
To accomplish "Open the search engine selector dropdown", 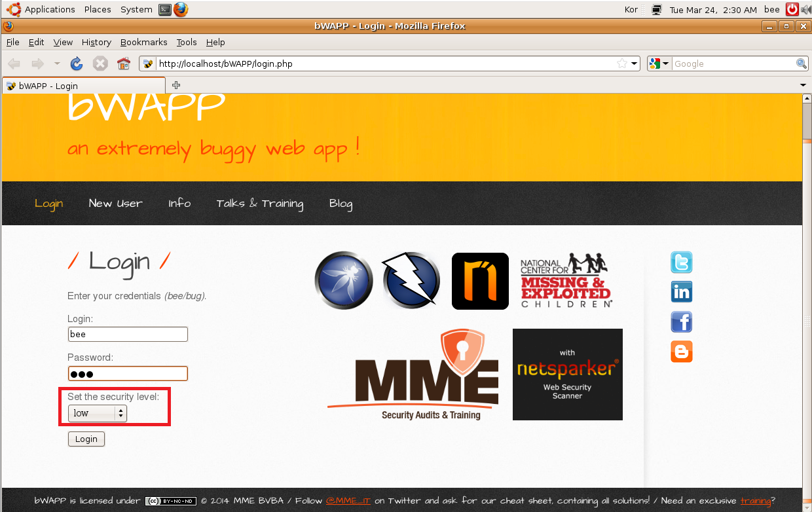I will [659, 64].
